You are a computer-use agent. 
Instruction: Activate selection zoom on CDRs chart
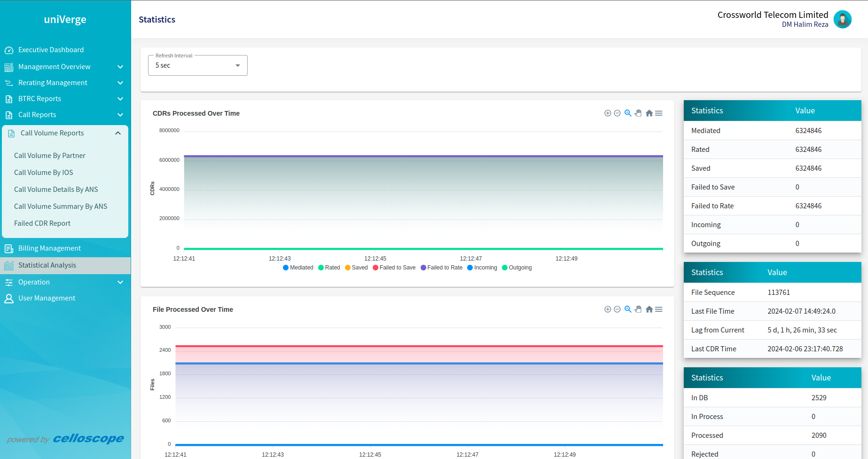pyautogui.click(x=628, y=113)
